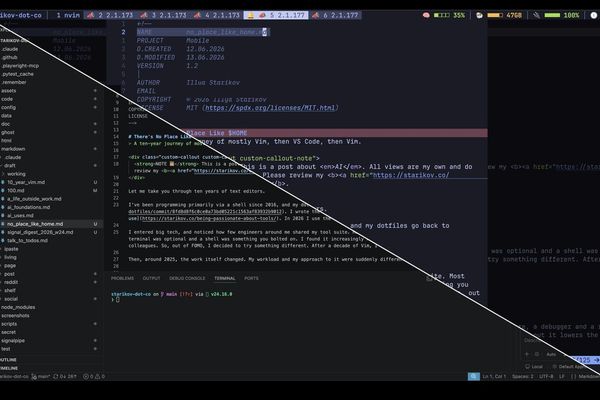This screenshot has height=400, width=600.
Task: Select the Terminal panel tab
Action: [225, 278]
